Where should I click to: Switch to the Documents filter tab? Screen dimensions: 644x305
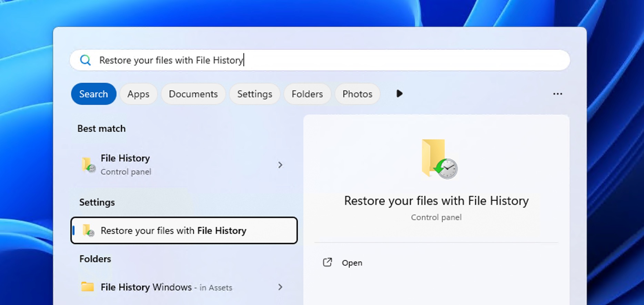coord(193,94)
